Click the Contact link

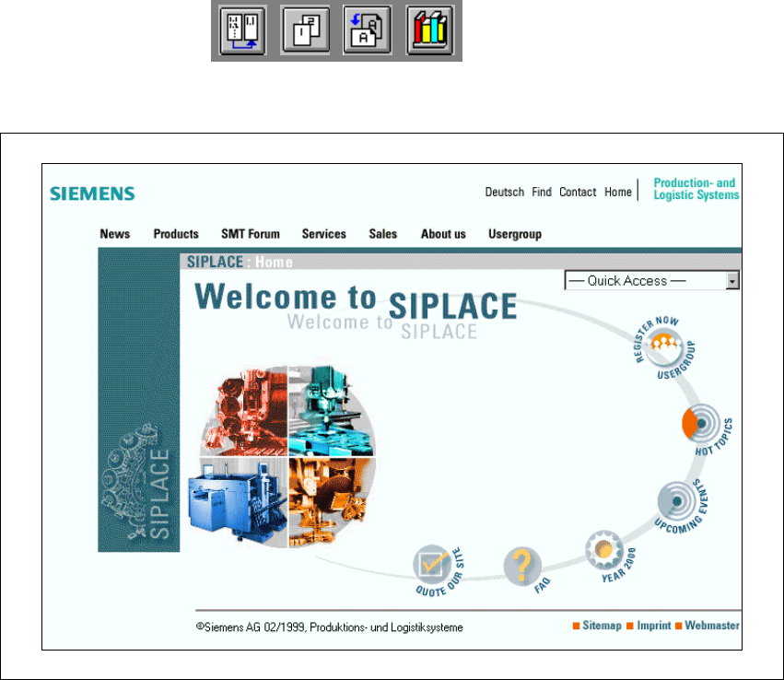(x=578, y=192)
